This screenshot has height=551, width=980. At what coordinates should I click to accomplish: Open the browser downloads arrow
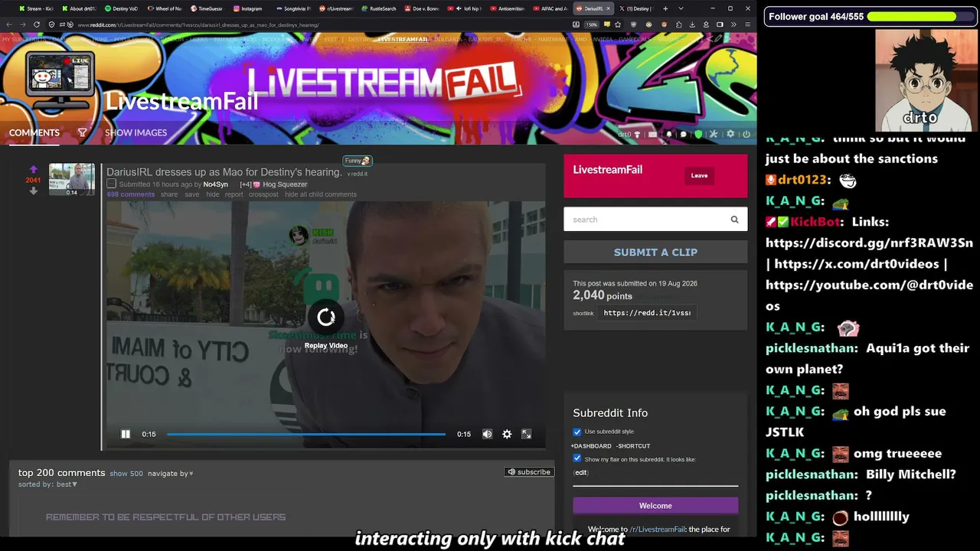[x=692, y=24]
